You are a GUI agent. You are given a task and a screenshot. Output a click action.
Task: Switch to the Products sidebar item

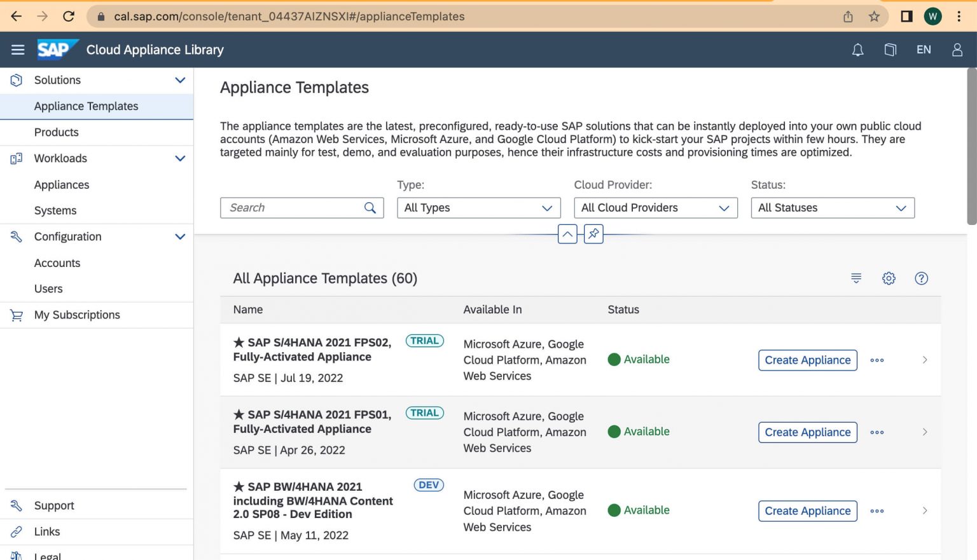coord(57,132)
